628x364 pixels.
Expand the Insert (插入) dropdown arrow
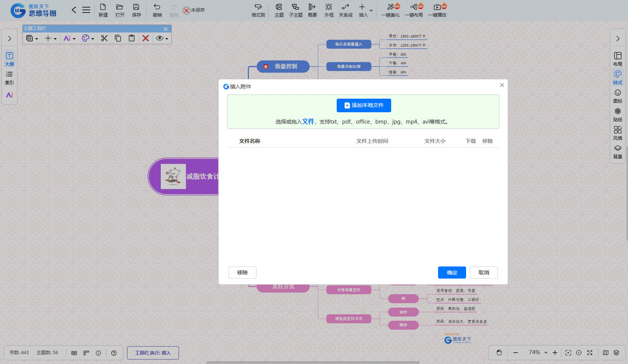371,10
